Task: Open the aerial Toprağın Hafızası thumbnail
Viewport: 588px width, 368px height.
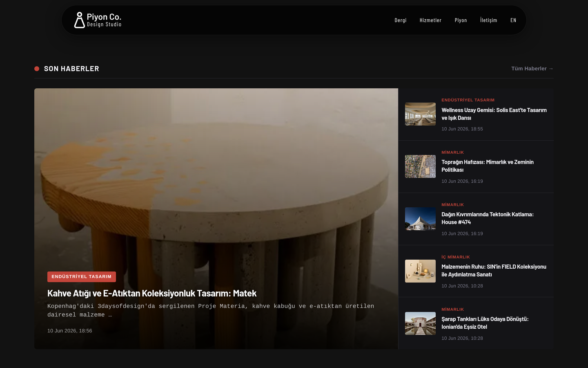Action: tap(420, 166)
